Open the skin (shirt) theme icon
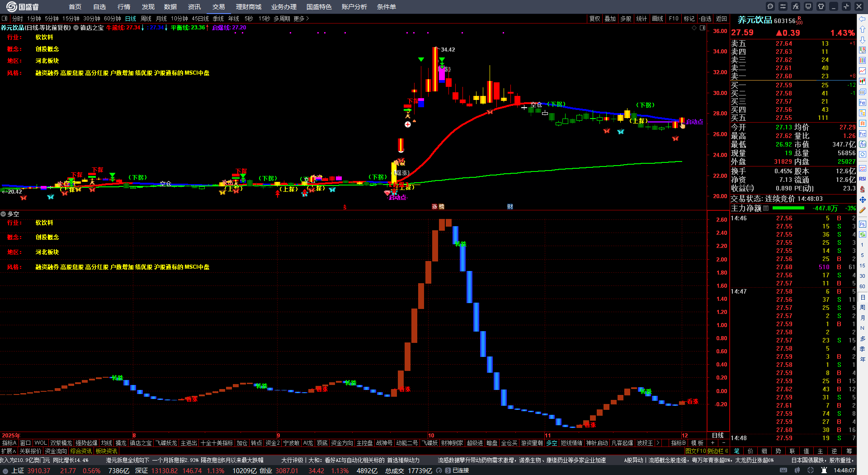 [x=821, y=6]
